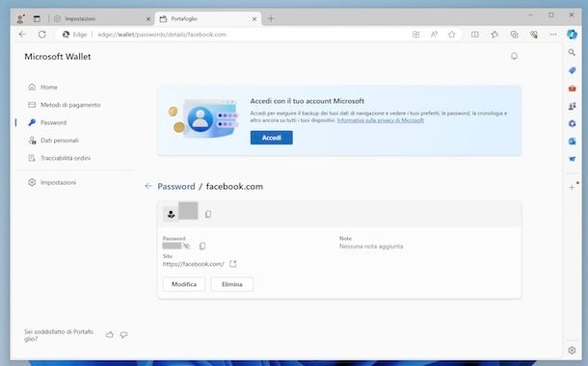This screenshot has width=588, height=366.
Task: Open the profile icon in the title bar
Action: [x=20, y=18]
